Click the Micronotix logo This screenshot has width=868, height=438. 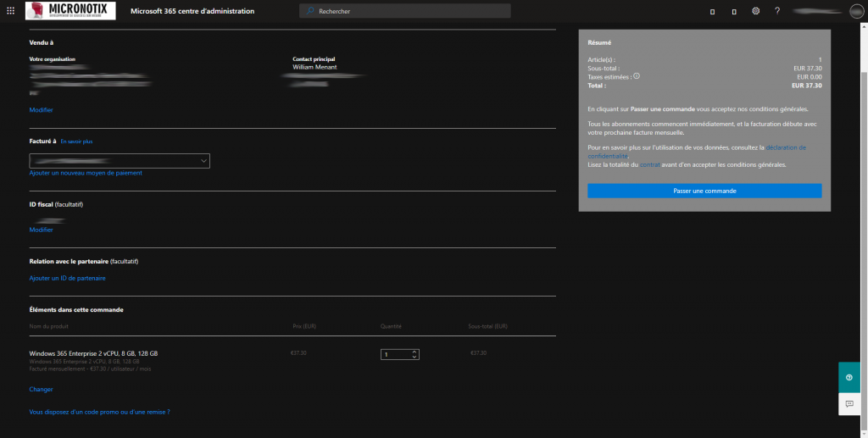[70, 10]
